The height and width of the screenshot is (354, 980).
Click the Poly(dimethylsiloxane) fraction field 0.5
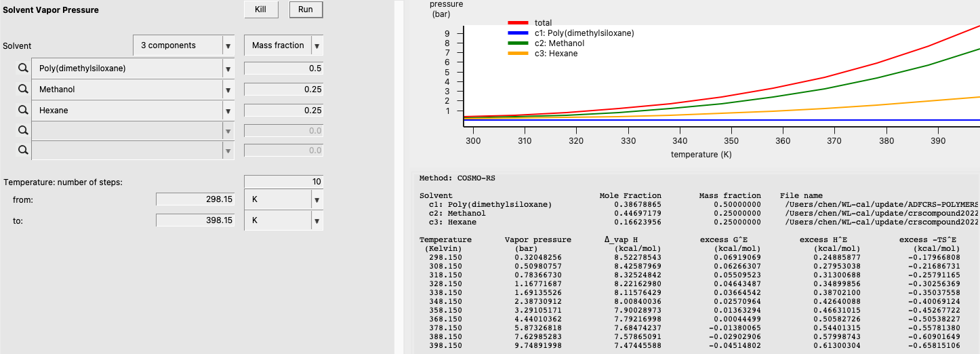click(283, 68)
